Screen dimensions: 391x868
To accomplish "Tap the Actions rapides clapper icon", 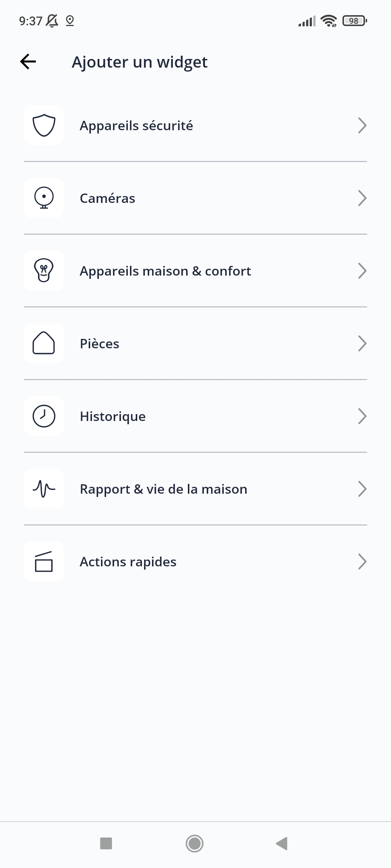I will [x=44, y=562].
